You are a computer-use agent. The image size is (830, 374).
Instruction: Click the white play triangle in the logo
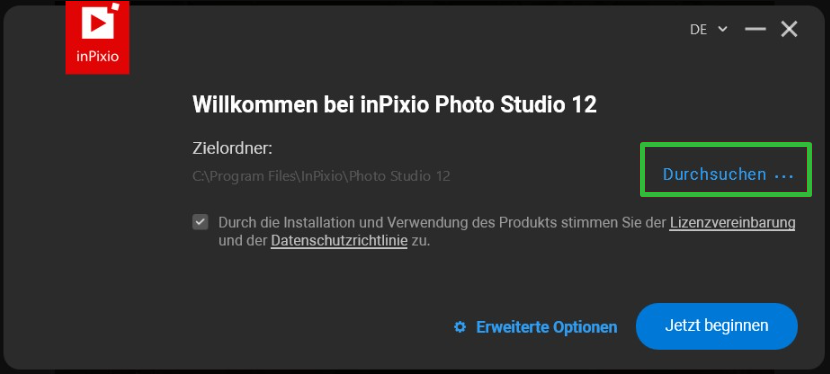click(x=99, y=22)
